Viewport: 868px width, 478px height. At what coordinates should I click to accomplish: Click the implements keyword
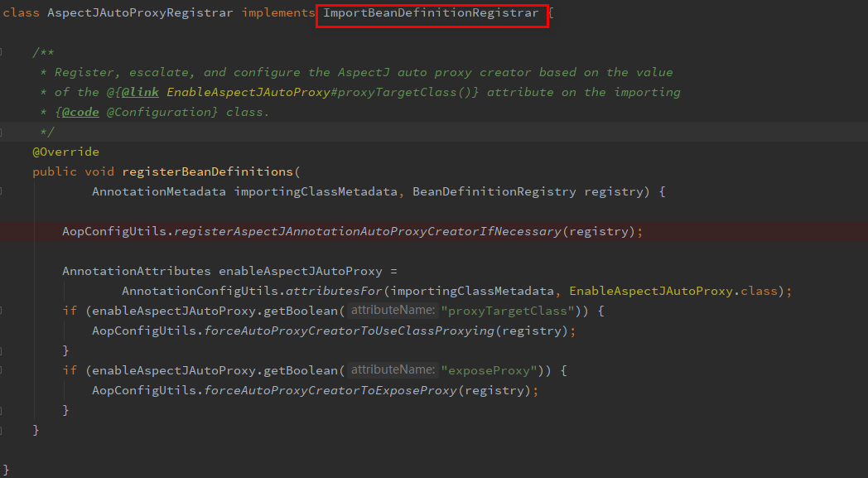point(278,12)
